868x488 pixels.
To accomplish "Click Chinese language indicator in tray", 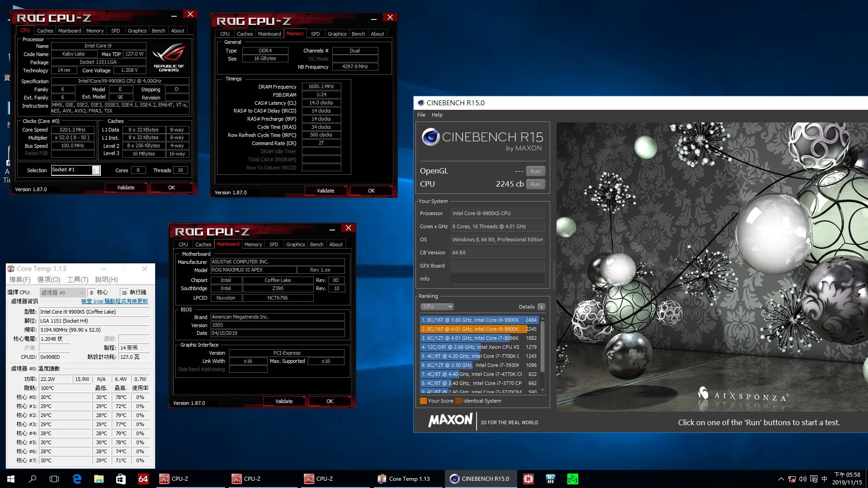I will click(824, 479).
